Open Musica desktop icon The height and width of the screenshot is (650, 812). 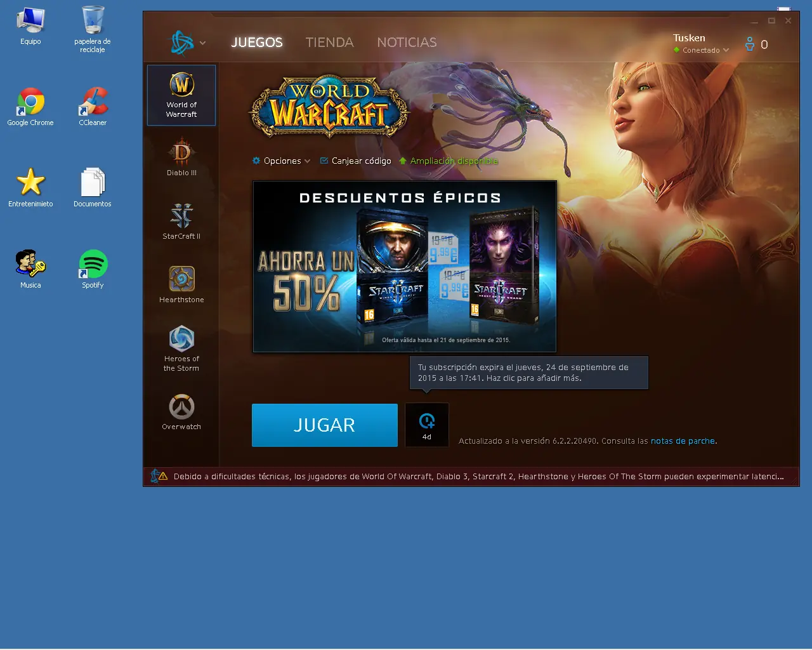click(30, 269)
